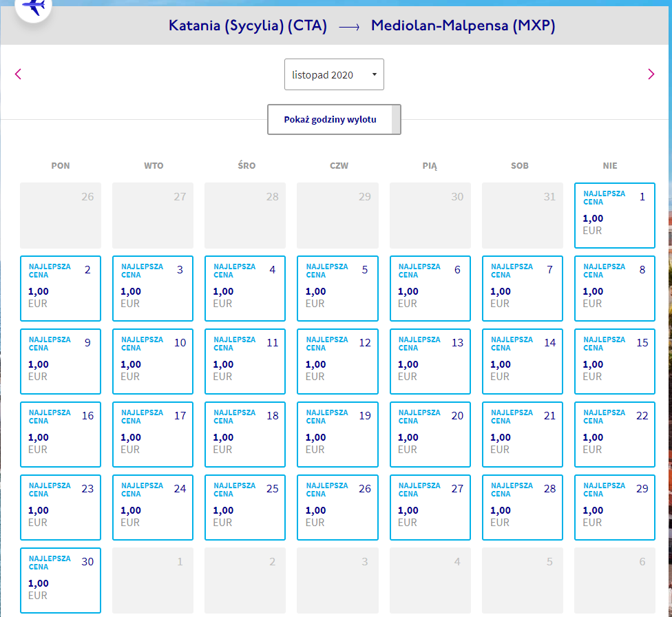Select November 23 fare cell
This screenshot has width=672, height=617.
pyautogui.click(x=61, y=508)
